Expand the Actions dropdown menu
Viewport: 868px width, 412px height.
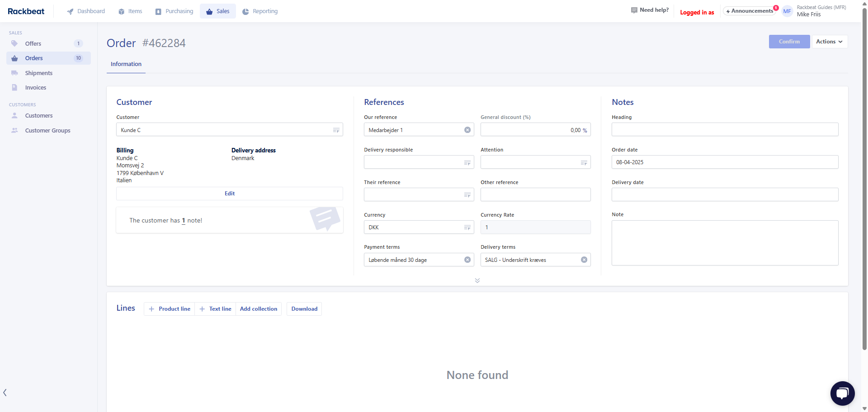click(x=829, y=42)
